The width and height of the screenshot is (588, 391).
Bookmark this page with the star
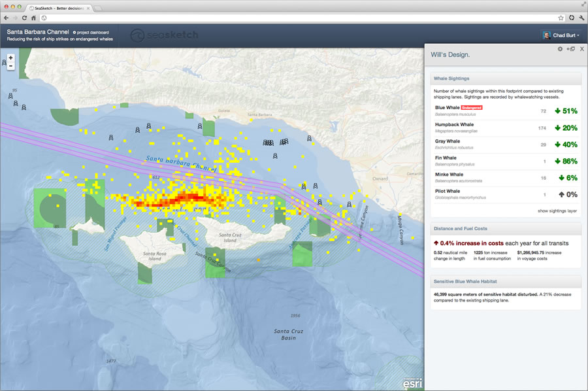[x=561, y=18]
